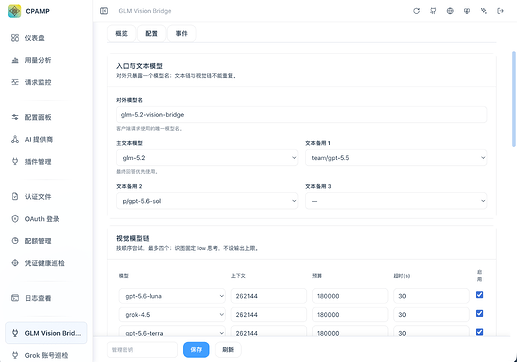This screenshot has width=517, height=362.
Task: Click the 上下文 field in the grok-4.5 row
Action: [269, 315]
